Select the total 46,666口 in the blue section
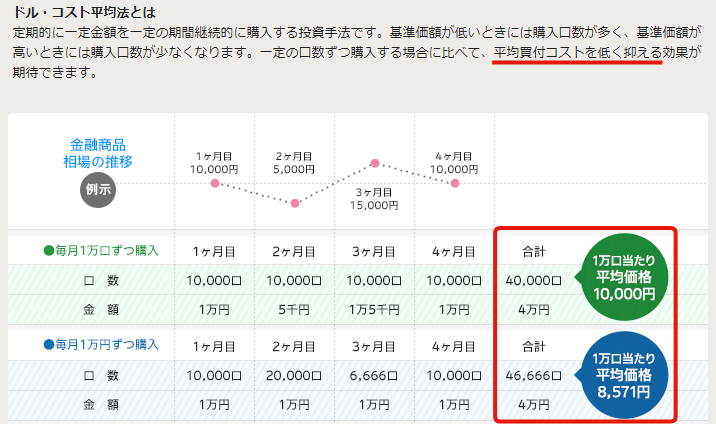The height and width of the screenshot is (424, 716). [533, 376]
